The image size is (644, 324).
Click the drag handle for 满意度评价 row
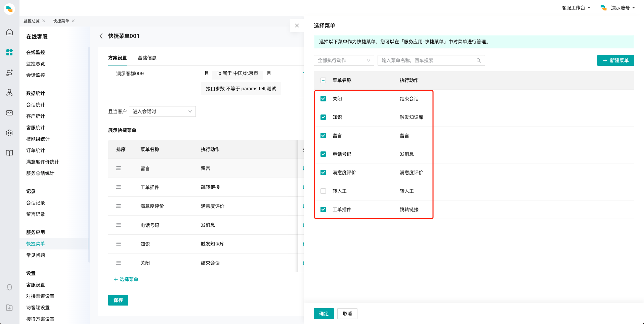click(119, 206)
